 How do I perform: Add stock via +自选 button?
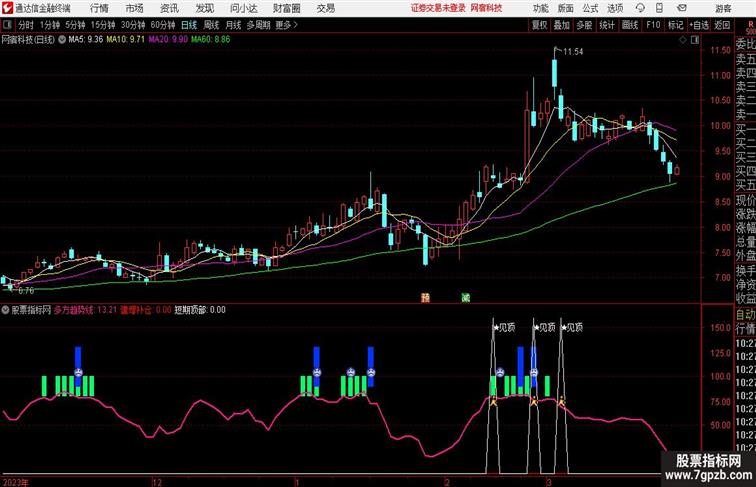699,25
